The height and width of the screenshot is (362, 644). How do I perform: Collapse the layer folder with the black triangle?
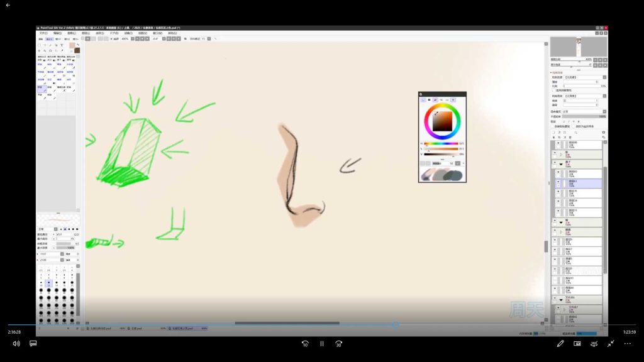click(560, 163)
